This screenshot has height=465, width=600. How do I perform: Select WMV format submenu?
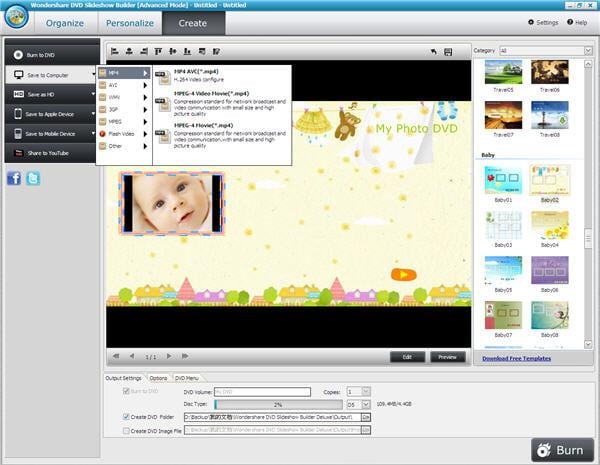(124, 97)
